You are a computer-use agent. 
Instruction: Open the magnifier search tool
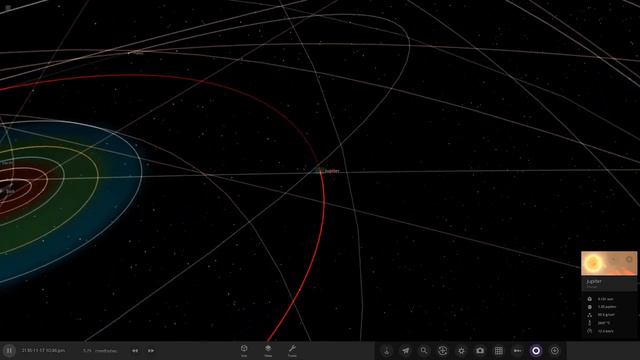(424, 351)
